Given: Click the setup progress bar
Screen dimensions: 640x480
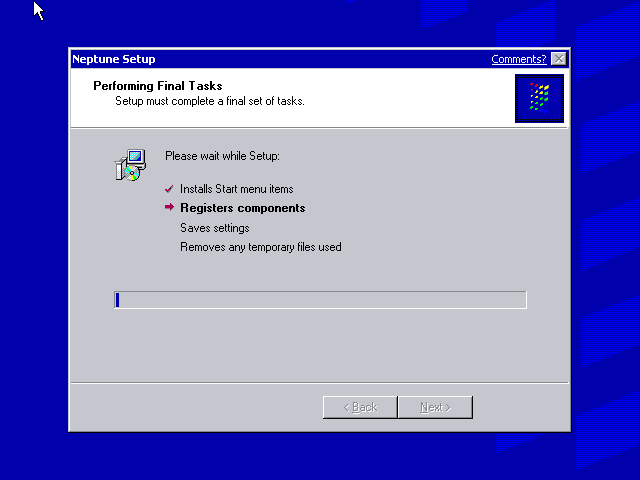Looking at the screenshot, I should 320,300.
